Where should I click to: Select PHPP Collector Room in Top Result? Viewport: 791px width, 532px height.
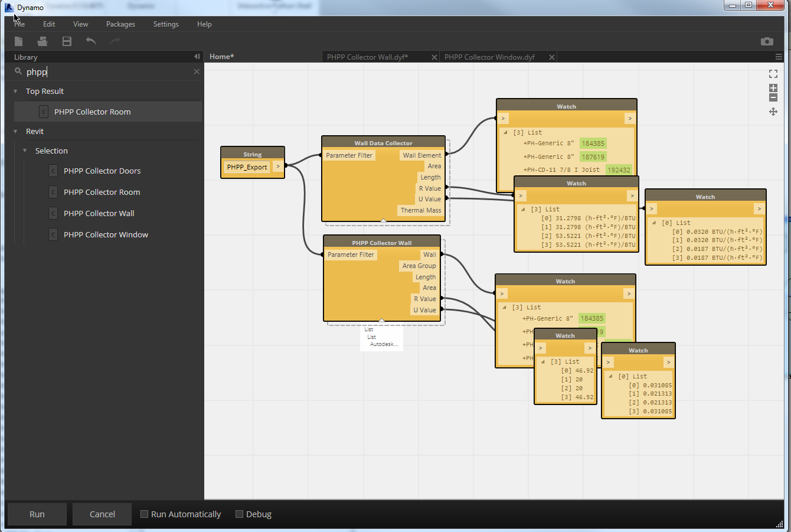[x=108, y=112]
